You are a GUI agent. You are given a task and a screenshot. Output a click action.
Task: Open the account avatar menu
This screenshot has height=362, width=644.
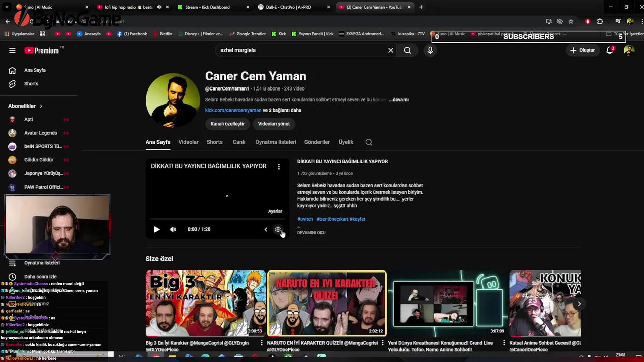(x=629, y=50)
